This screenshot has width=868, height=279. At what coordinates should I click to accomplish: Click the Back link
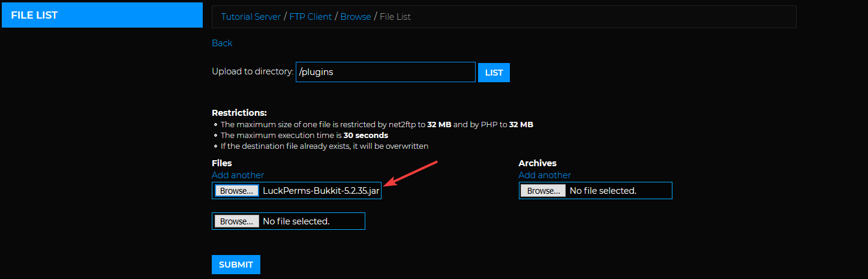[x=222, y=43]
